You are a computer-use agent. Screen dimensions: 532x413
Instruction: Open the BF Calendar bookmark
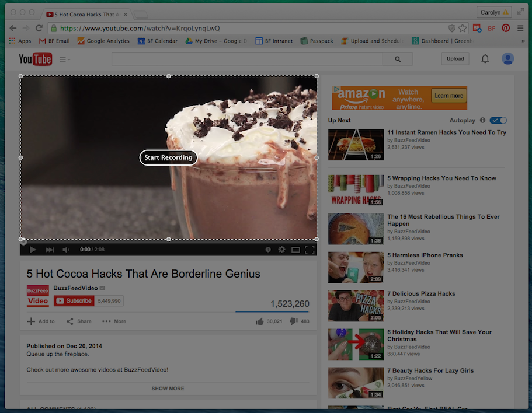pos(158,41)
